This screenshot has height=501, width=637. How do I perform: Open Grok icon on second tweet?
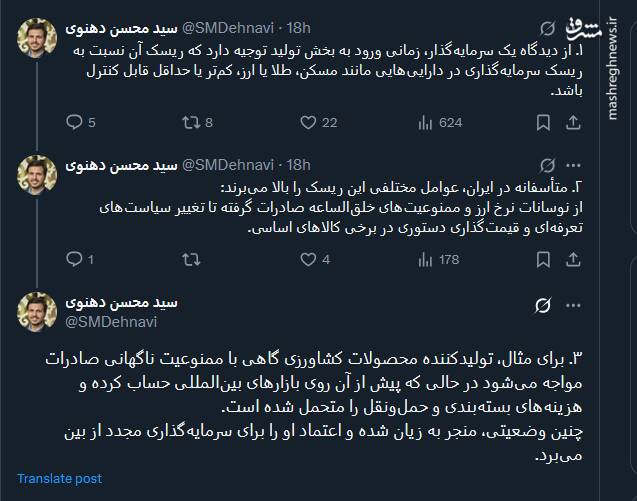pos(546,165)
